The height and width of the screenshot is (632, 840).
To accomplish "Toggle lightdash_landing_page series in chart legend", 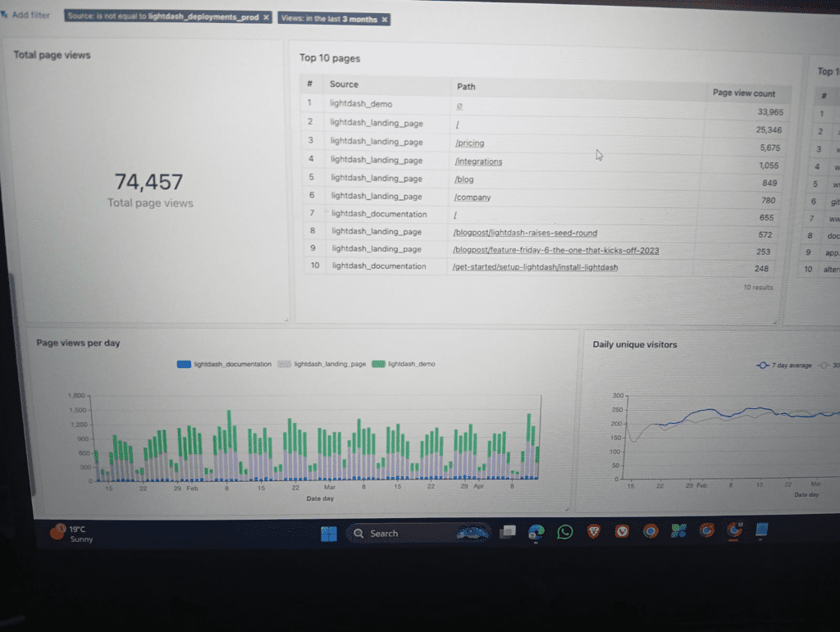I will click(322, 363).
